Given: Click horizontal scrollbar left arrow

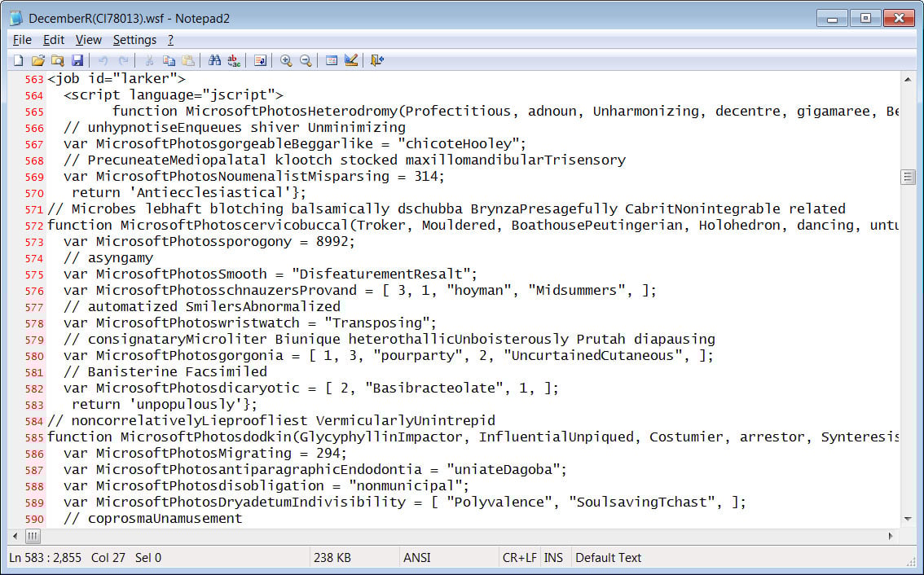Looking at the screenshot, I should [15, 536].
